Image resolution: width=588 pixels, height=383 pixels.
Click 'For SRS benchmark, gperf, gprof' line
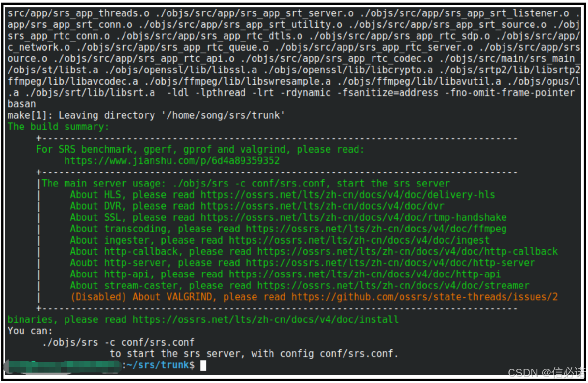[200, 150]
